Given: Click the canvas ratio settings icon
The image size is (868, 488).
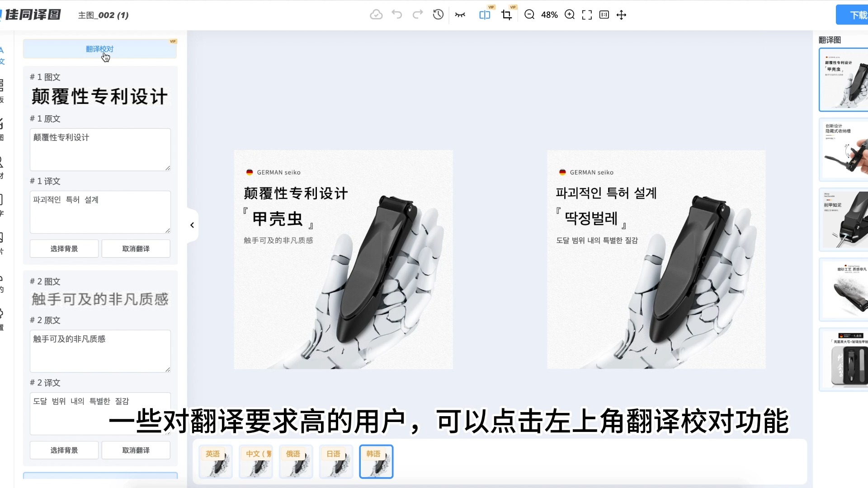Looking at the screenshot, I should click(x=604, y=14).
